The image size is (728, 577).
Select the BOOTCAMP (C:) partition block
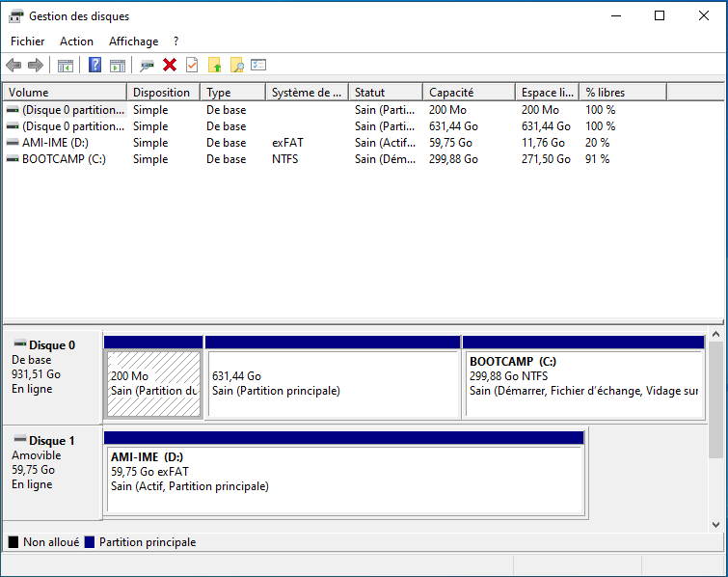583,384
